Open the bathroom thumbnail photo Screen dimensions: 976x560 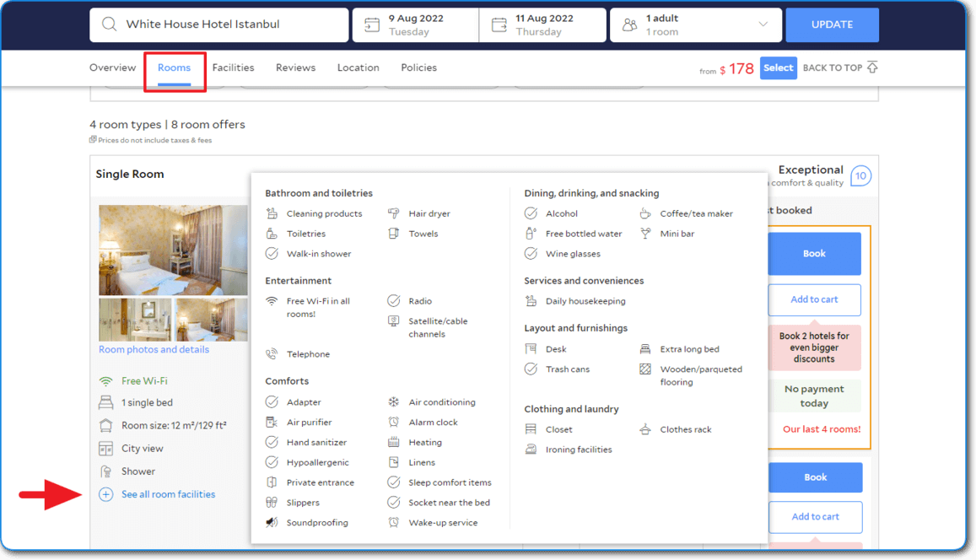coord(135,320)
